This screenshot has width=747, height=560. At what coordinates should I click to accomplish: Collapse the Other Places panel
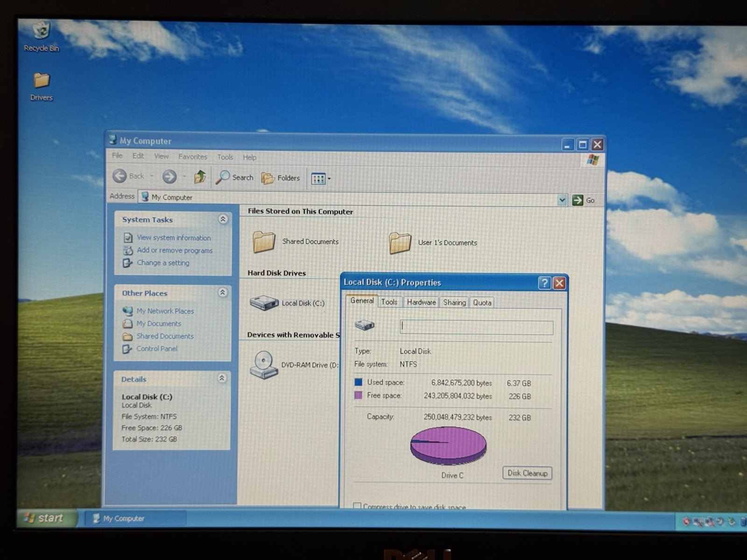click(223, 293)
